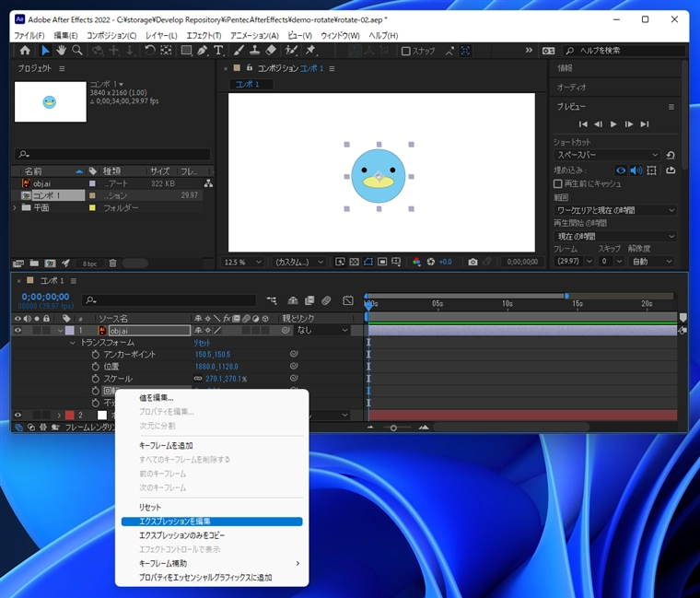Screen dimensions: 700x598
Task: Enable cache before playback checkbox
Action: pyautogui.click(x=557, y=183)
